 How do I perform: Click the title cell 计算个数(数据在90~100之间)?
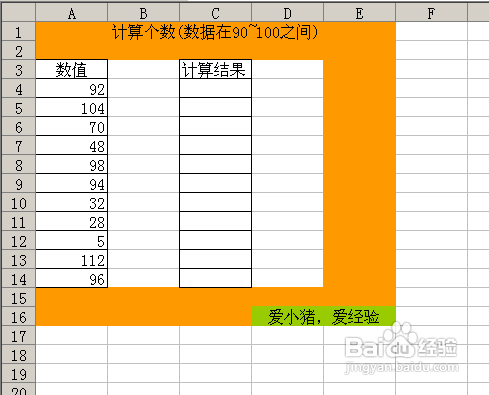pyautogui.click(x=216, y=32)
